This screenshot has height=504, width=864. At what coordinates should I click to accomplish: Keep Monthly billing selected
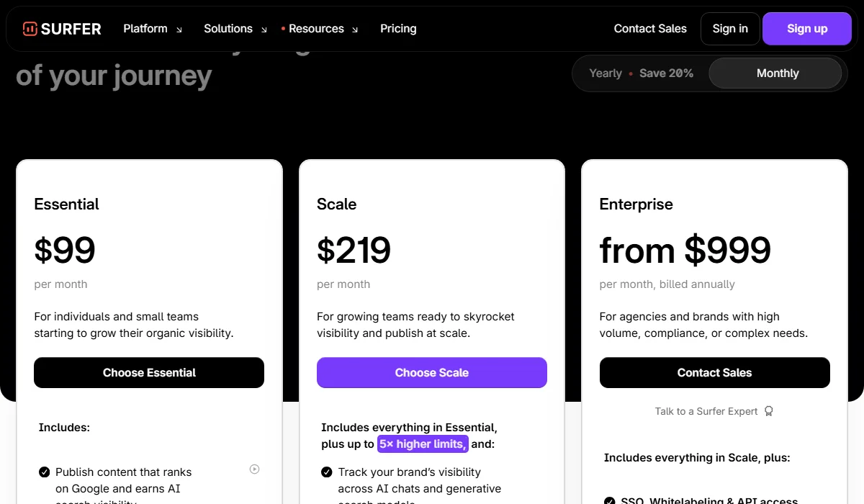[777, 73]
